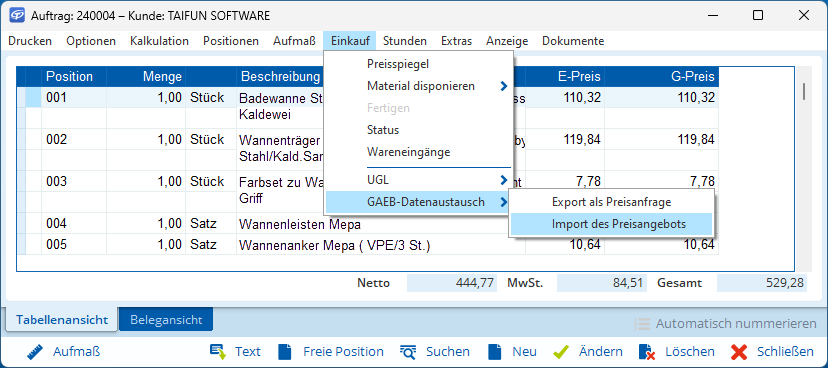Click the Suchen search icon
Screen dimensions: 828x368
click(409, 352)
